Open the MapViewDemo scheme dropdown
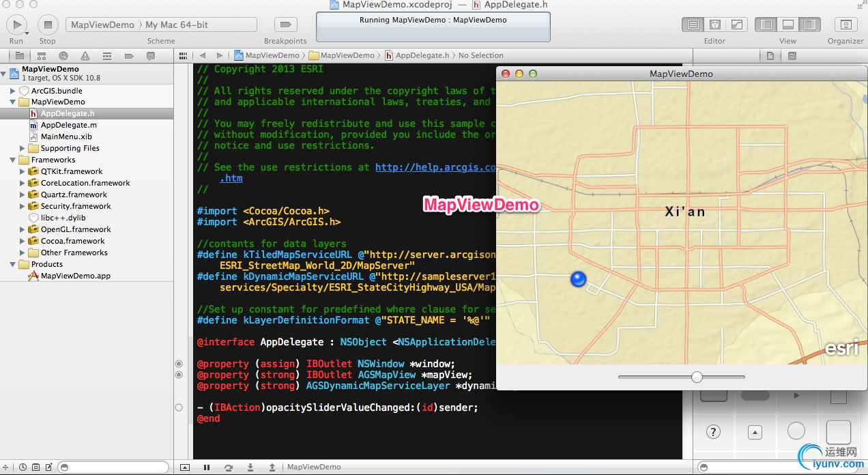The width and height of the screenshot is (868, 475). (103, 25)
